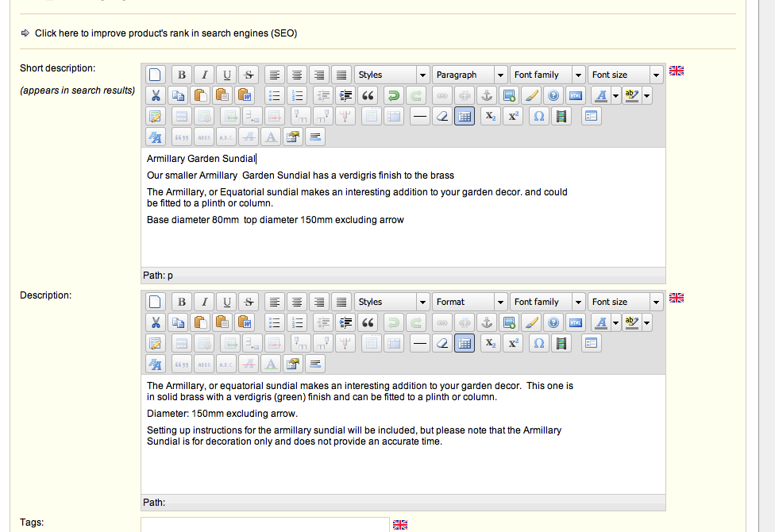Screen dimensions: 775x532
Task: Justify text in Short description editor
Action: pos(341,75)
